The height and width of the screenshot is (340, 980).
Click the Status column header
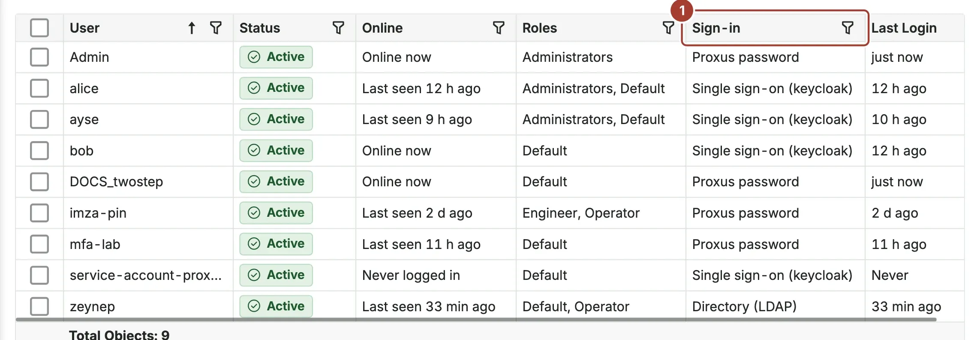click(259, 28)
